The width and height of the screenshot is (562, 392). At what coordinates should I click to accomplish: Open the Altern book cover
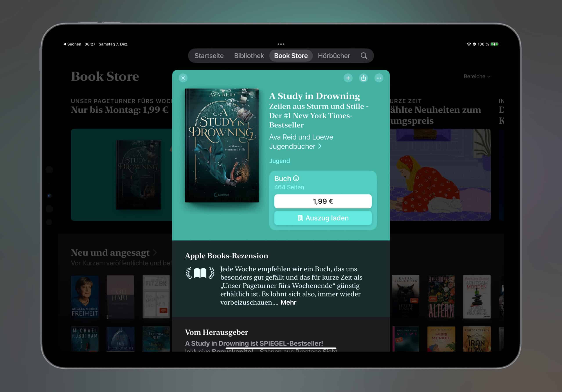click(441, 297)
